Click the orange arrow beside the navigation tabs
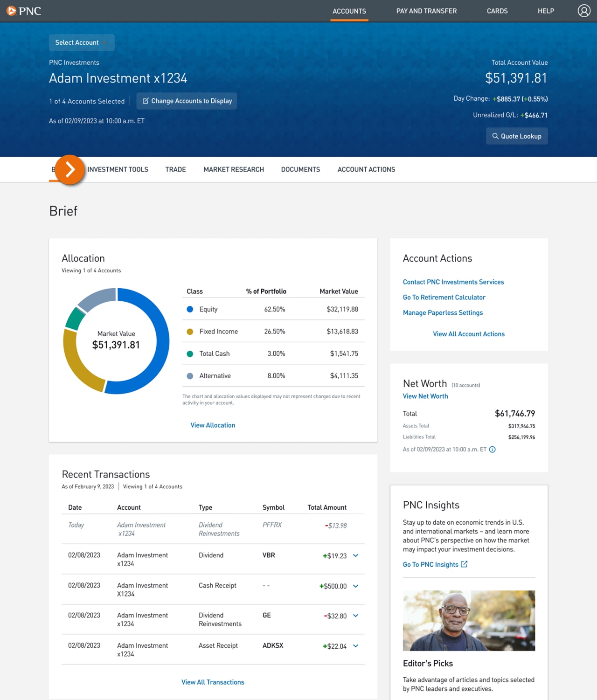This screenshot has height=700, width=597. coord(69,170)
